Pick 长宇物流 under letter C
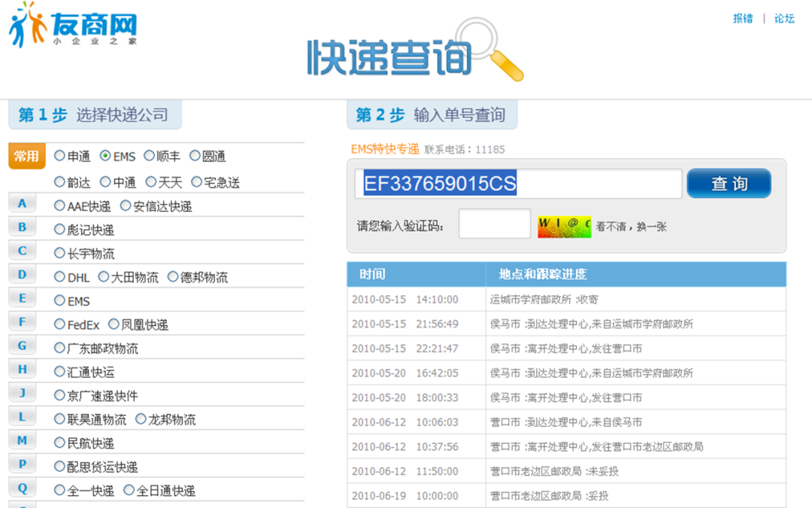Viewport: 812px width, 508px height. (59, 253)
